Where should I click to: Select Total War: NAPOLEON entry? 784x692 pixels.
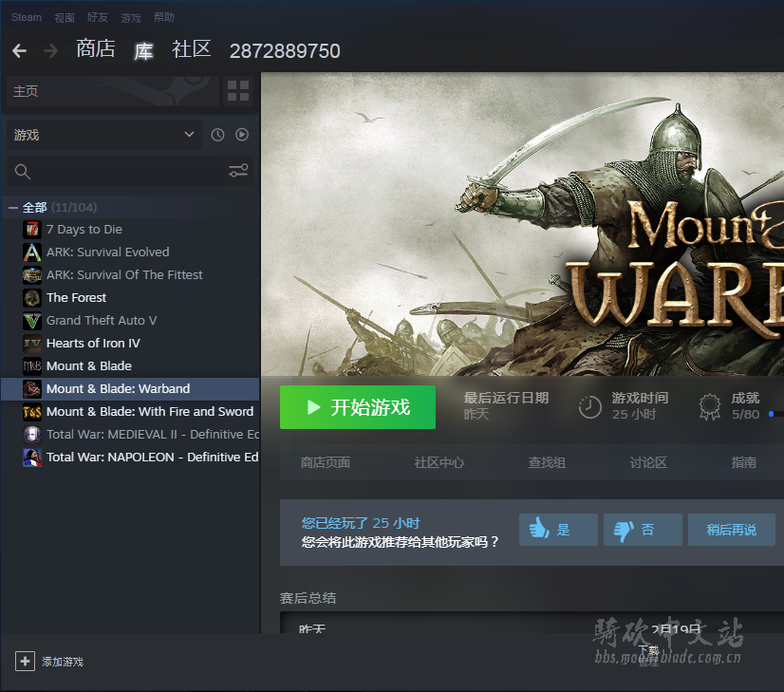[130, 458]
